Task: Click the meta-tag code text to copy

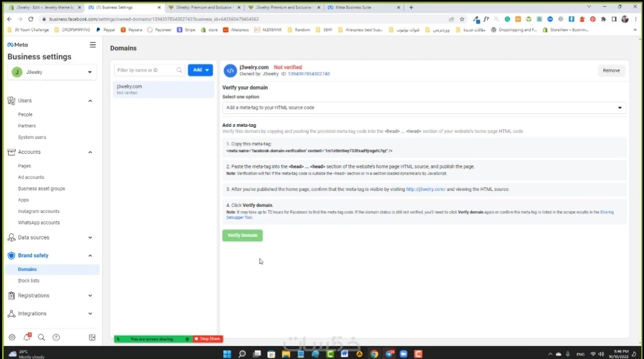Action: pyautogui.click(x=309, y=151)
